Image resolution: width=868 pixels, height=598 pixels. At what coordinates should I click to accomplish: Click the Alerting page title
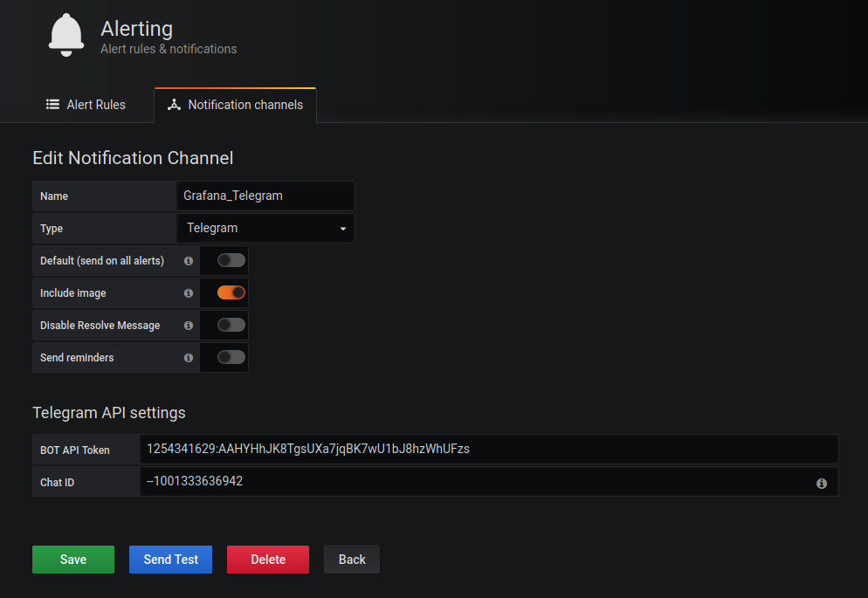point(137,28)
